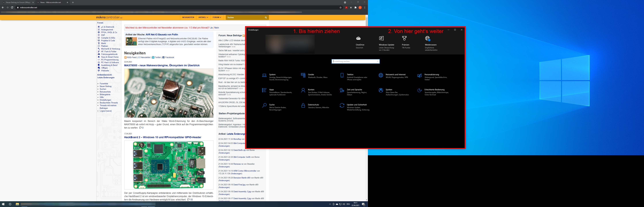Open Geräte settings category icon
Viewport: 644px width, 207px height.
tap(303, 75)
